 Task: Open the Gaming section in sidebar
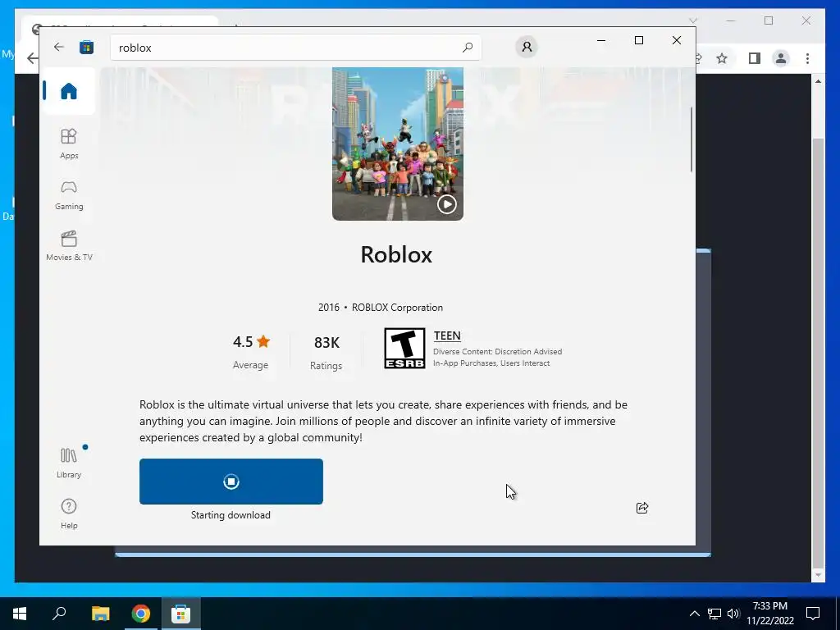(x=69, y=195)
